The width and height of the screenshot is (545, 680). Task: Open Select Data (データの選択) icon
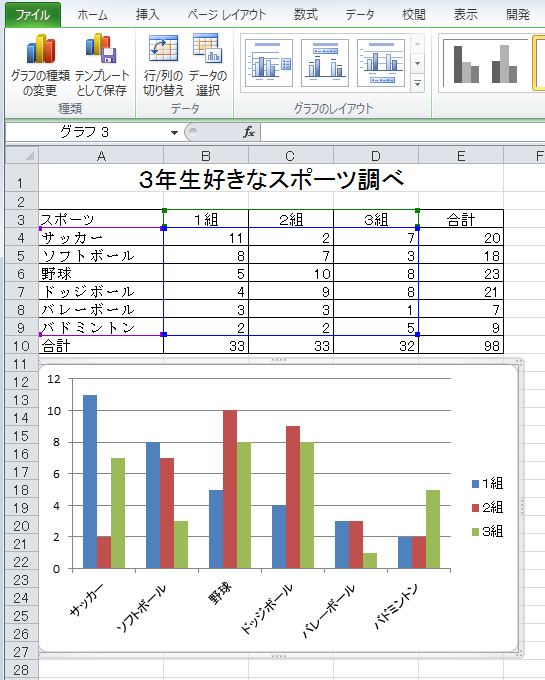coord(208,65)
